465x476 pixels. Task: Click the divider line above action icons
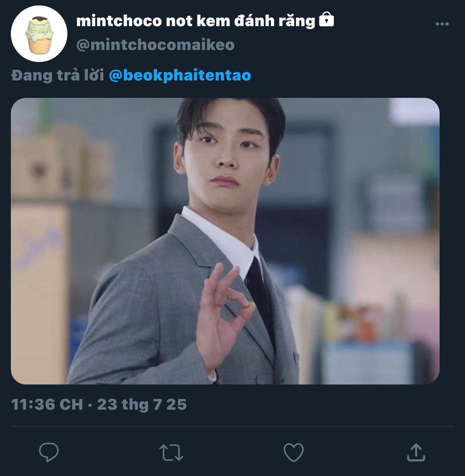[x=232, y=426]
